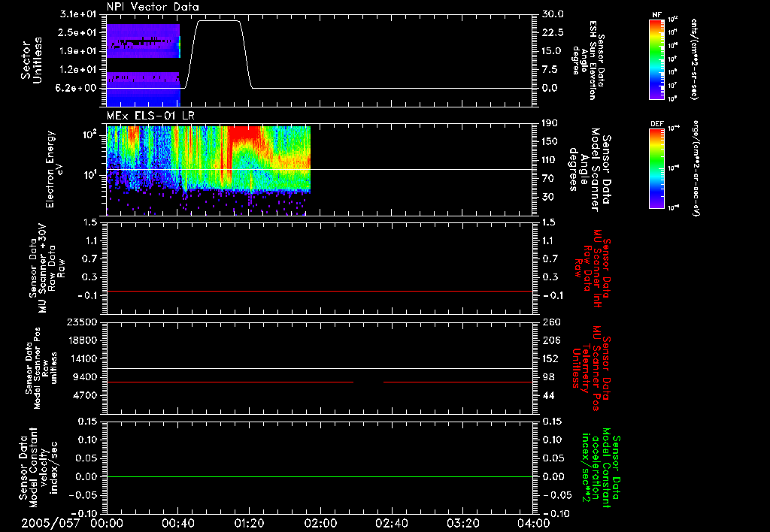770x532 pixels.
Task: Click the 260 telemetry tick label
Action: tap(550, 322)
